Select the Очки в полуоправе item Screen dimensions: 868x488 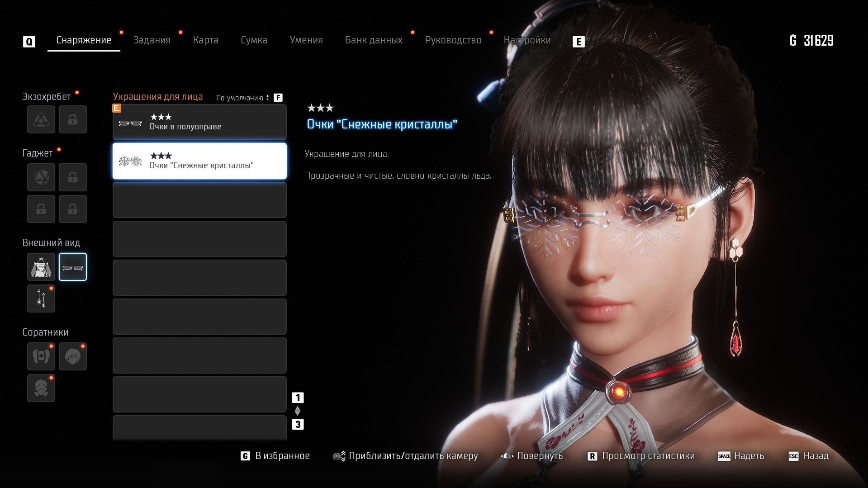point(199,123)
